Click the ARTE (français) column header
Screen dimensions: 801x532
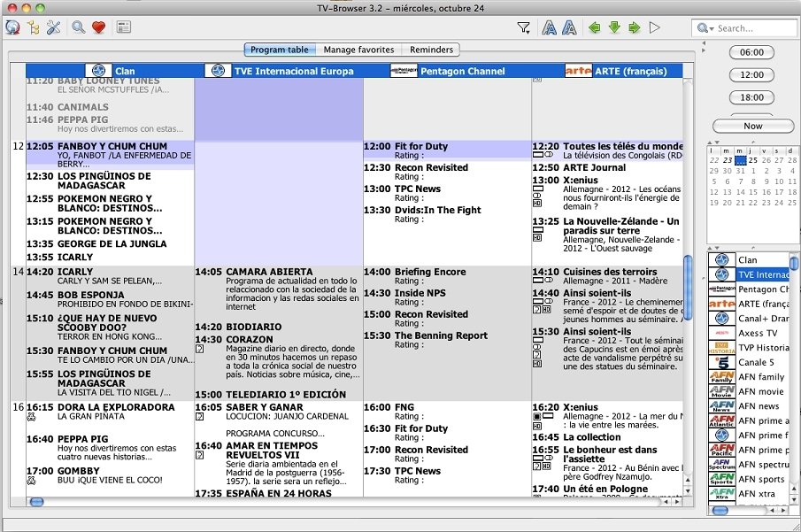click(607, 71)
